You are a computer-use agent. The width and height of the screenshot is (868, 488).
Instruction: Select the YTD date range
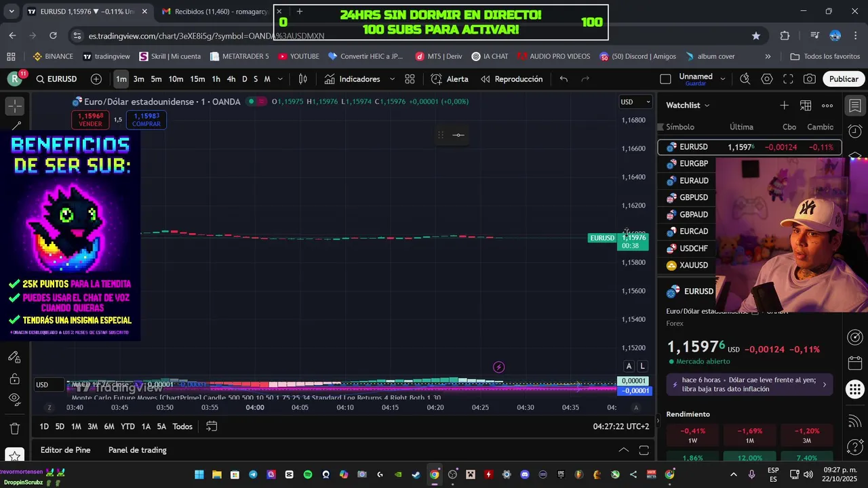(x=127, y=426)
